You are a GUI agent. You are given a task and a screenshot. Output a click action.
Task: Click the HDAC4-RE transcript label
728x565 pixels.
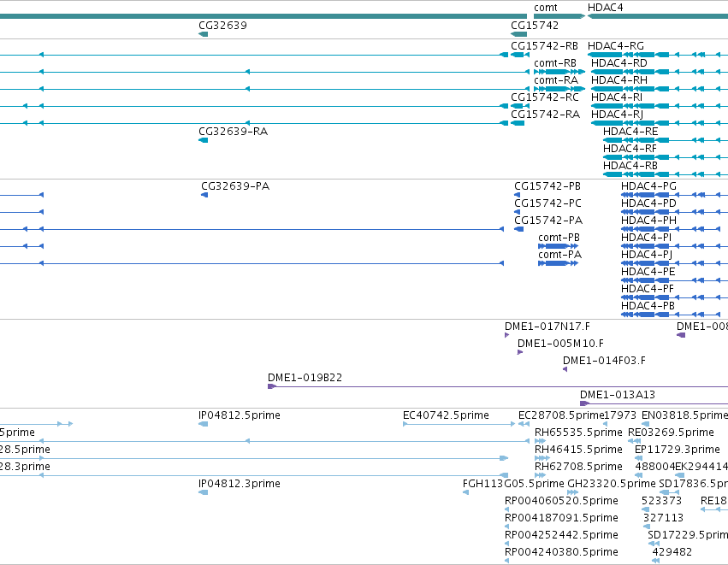[630, 132]
